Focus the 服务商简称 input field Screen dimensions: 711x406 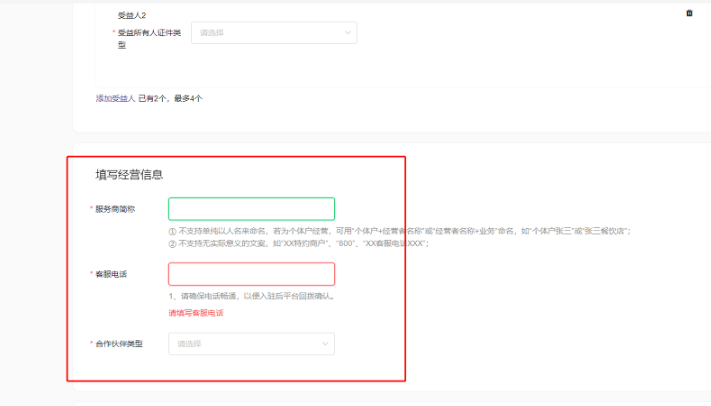pyautogui.click(x=251, y=209)
